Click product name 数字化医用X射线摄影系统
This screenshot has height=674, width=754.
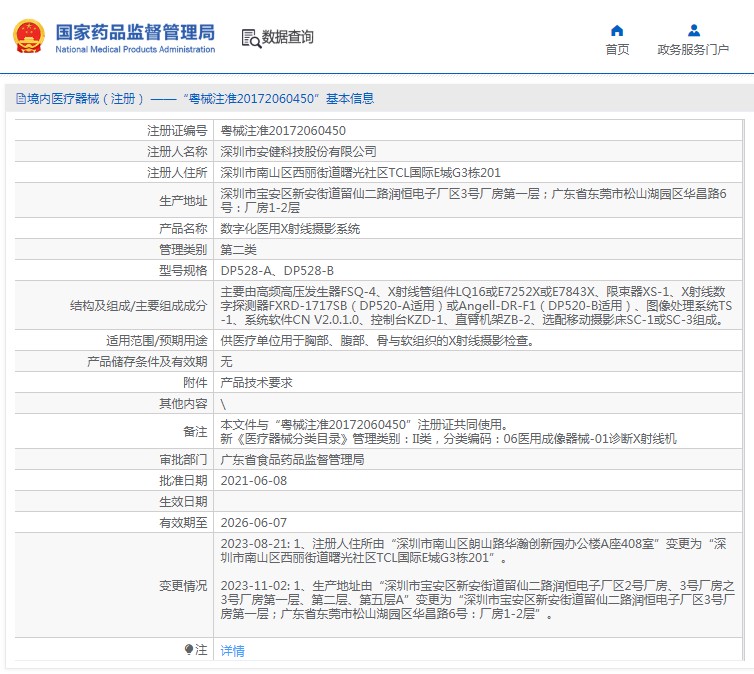coord(290,228)
